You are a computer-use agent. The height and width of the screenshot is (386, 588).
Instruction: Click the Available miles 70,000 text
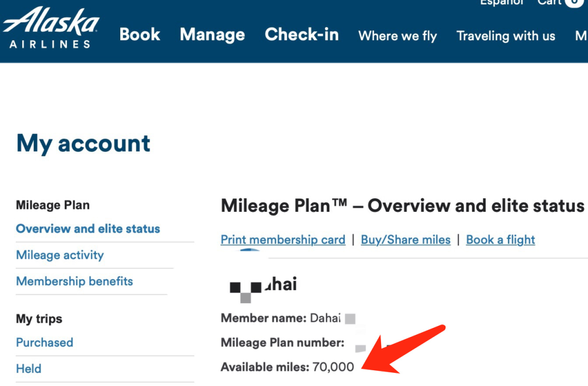pyautogui.click(x=287, y=367)
